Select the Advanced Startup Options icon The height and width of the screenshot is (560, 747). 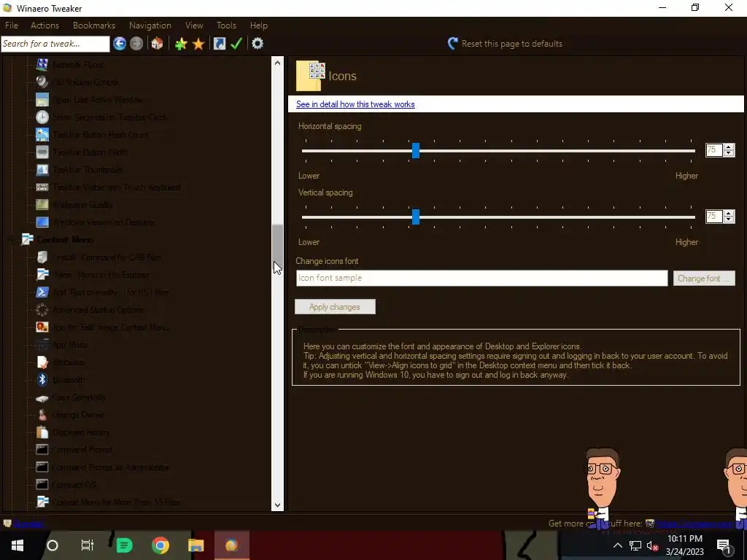pyautogui.click(x=42, y=310)
